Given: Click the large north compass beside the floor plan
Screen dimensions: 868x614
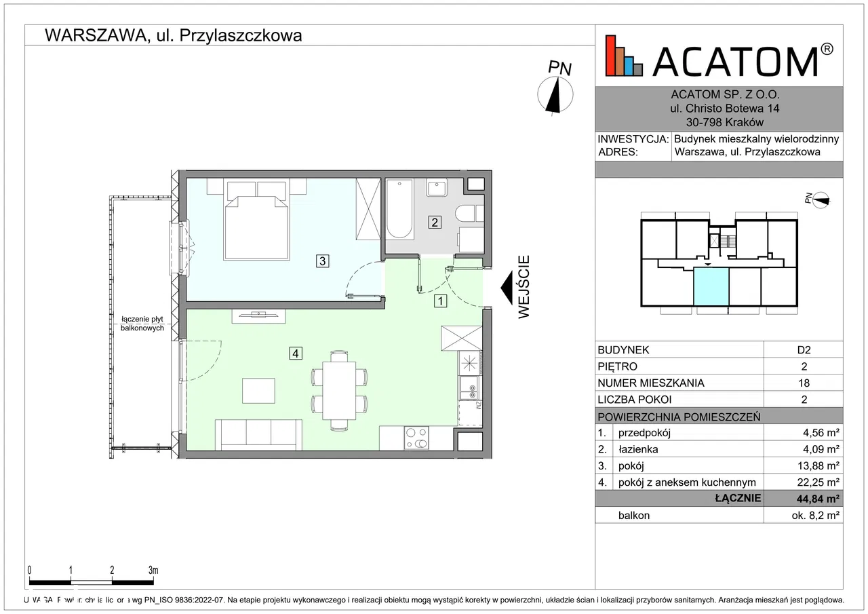Looking at the screenshot, I should coord(555,94).
